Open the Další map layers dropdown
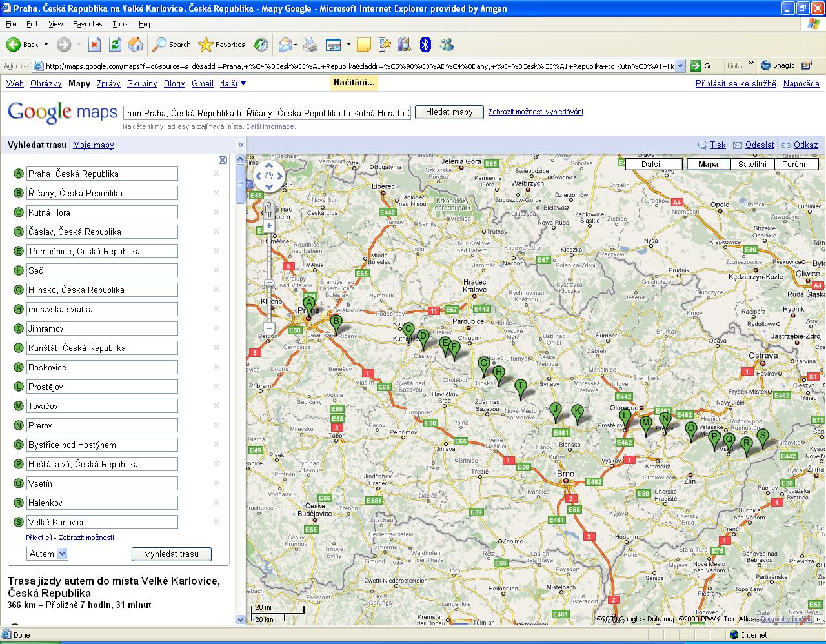This screenshot has width=826, height=644. 653,164
